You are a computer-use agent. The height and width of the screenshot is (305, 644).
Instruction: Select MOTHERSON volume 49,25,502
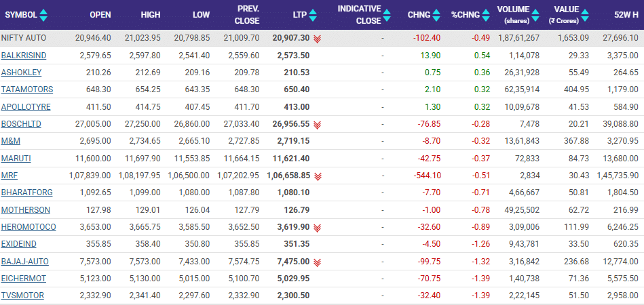[521, 210]
